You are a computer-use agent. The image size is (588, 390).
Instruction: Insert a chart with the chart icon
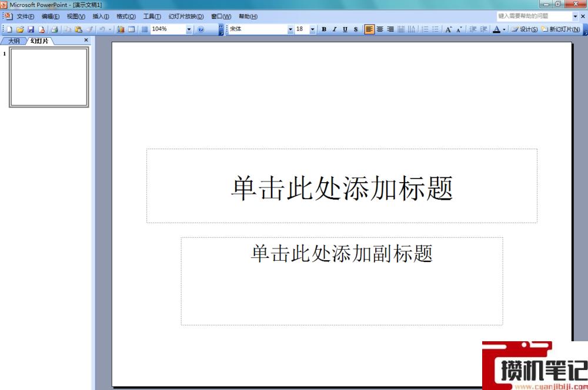121,29
